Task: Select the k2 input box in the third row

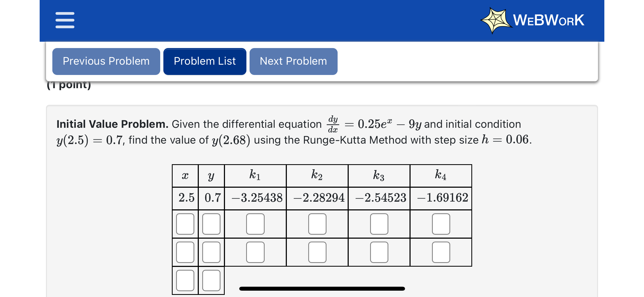Action: [317, 253]
